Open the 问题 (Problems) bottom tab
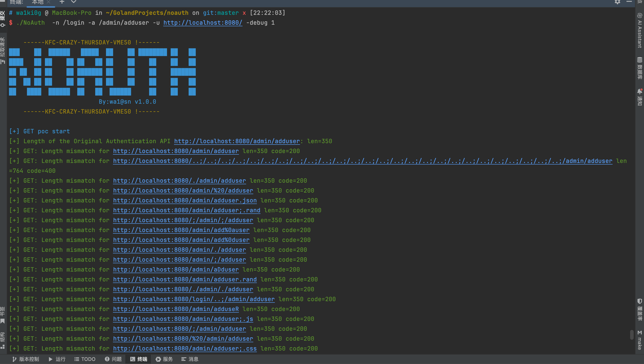This screenshot has width=644, height=364. tap(113, 359)
